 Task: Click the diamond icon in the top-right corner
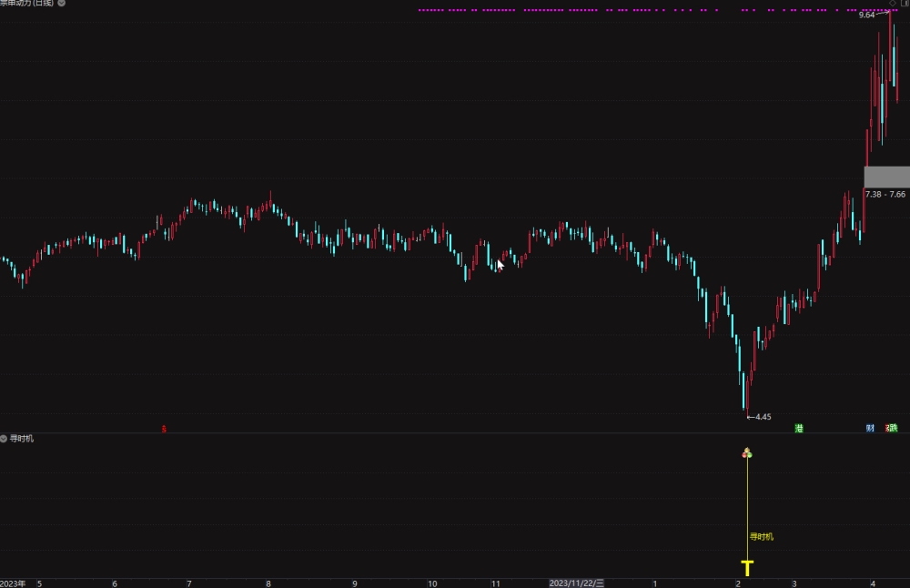[893, 4]
